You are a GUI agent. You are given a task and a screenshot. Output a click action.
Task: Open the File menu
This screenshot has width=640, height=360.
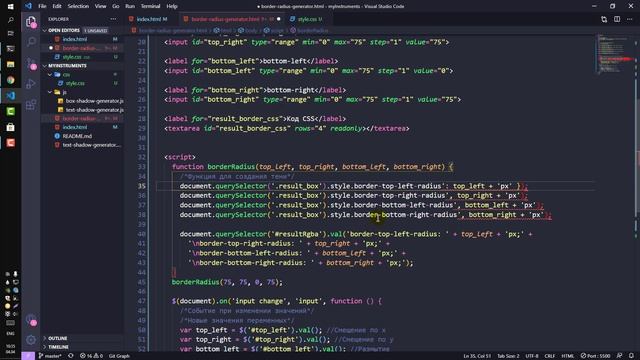42,6
